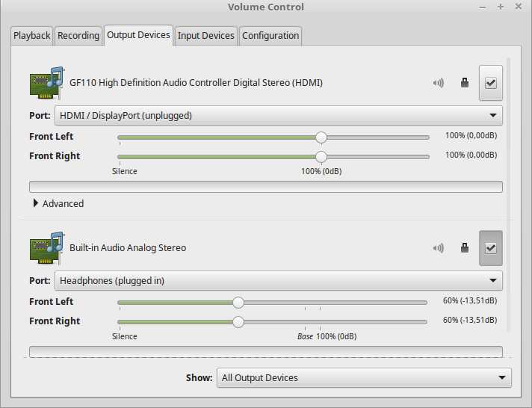Close the Volume Control window
Image resolution: width=532 pixels, height=408 pixels.
coord(519,7)
